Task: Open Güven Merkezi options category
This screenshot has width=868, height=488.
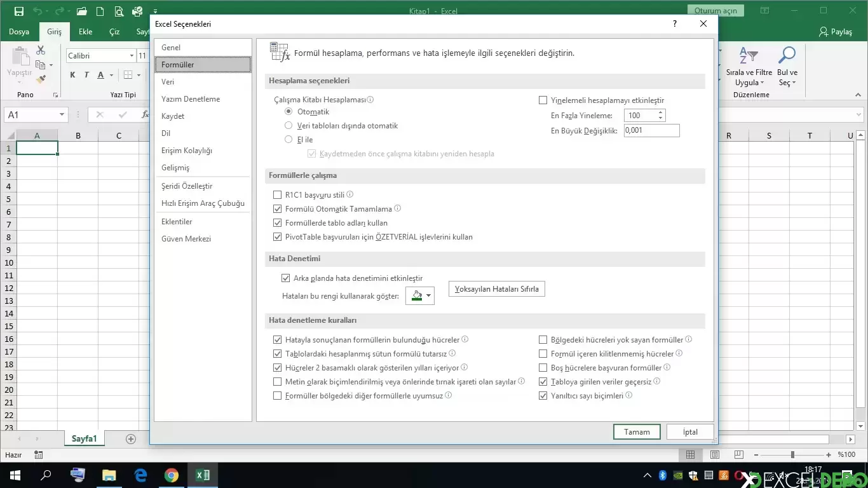Action: click(203, 239)
